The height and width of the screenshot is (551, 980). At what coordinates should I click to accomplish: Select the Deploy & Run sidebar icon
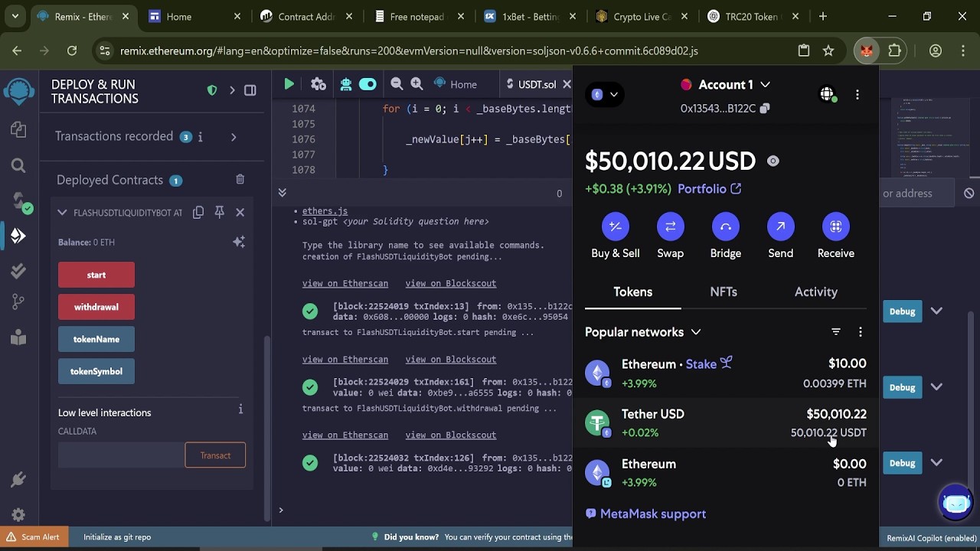coord(18,236)
